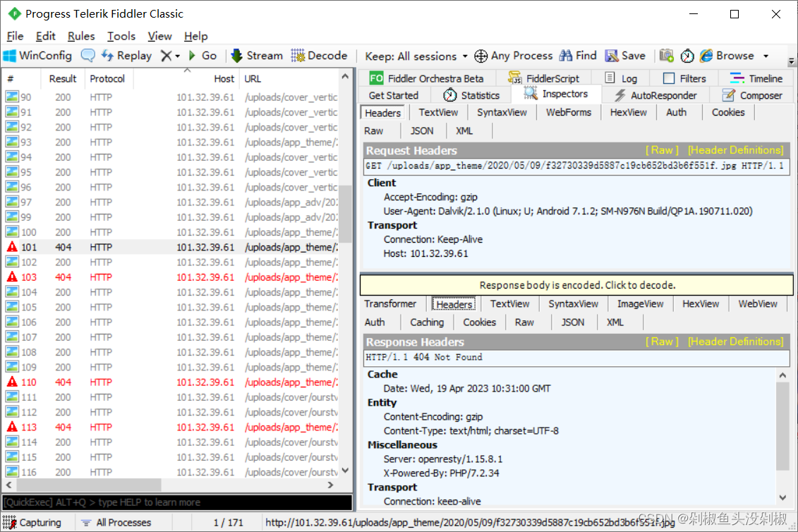Click the timer stopwatch icon
The height and width of the screenshot is (532, 798).
point(687,56)
